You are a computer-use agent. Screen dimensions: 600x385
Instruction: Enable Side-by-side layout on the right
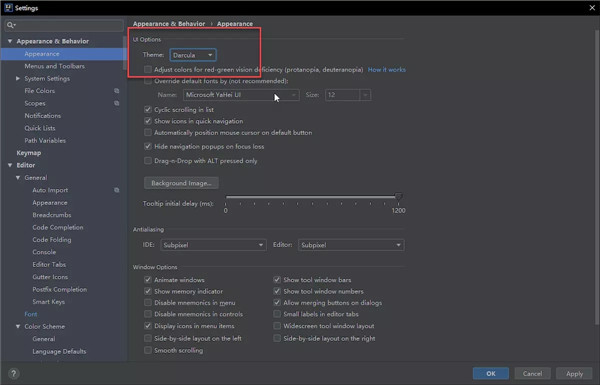277,338
